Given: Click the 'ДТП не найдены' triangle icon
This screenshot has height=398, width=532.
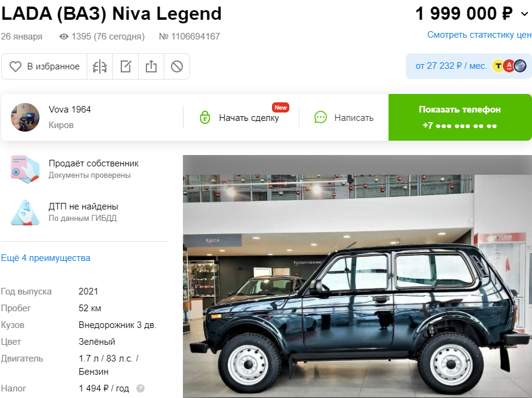Looking at the screenshot, I should [25, 212].
